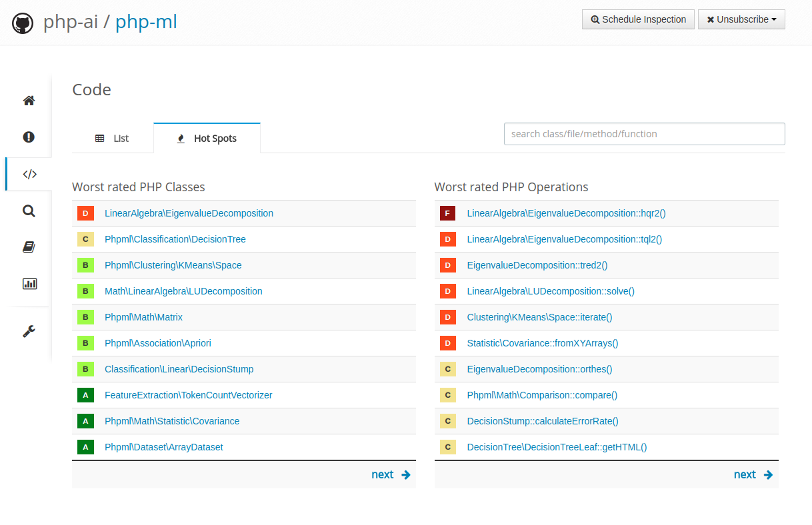The width and height of the screenshot is (812, 525).
Task: Open DecisionStump::calculateErrorRate() operation
Action: tap(543, 421)
